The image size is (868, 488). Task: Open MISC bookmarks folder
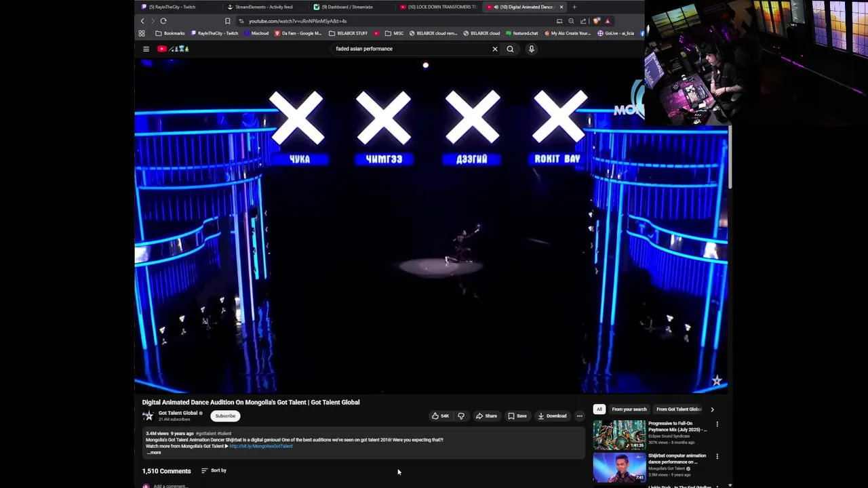(x=395, y=33)
